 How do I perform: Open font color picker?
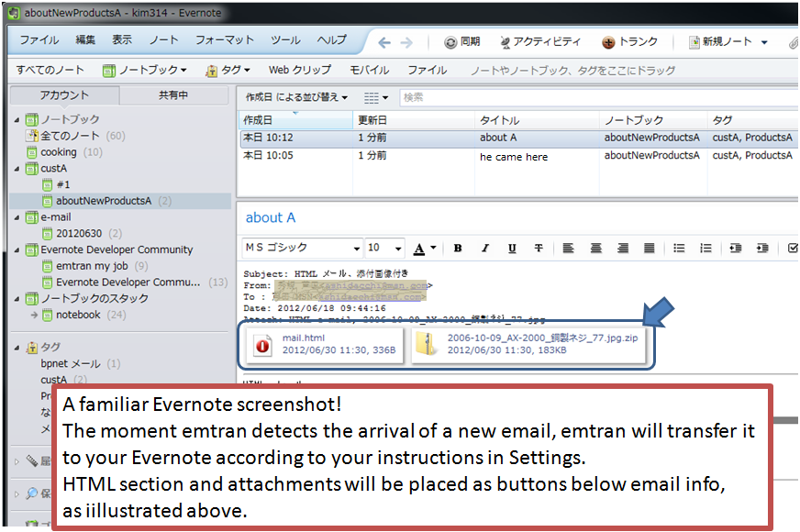pyautogui.click(x=425, y=248)
